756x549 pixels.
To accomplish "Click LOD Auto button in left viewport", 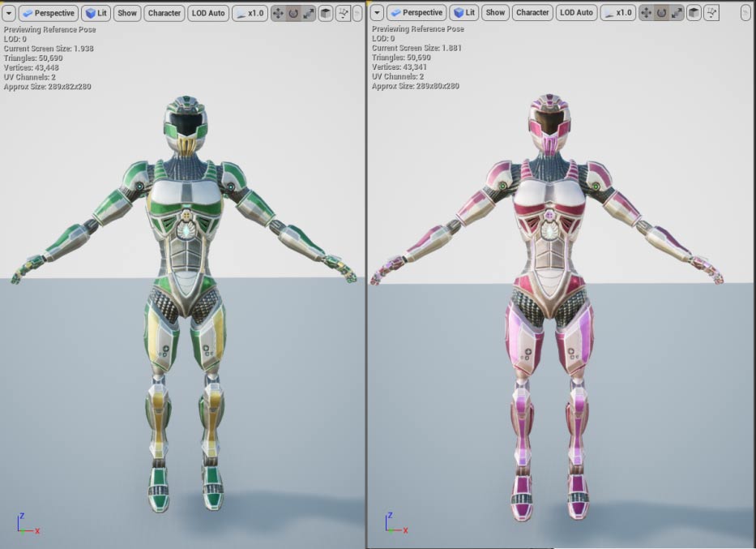I will 208,13.
